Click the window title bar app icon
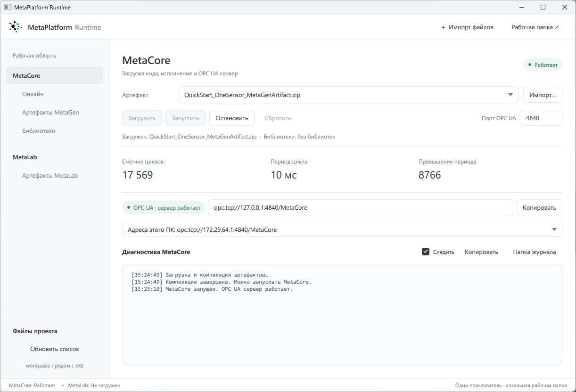 tap(8, 7)
